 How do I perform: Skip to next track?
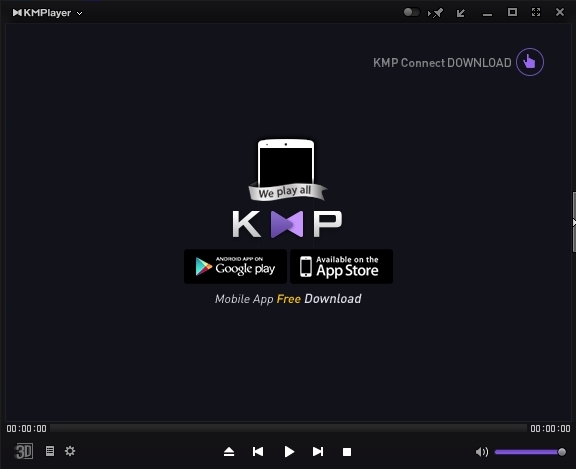tap(318, 452)
